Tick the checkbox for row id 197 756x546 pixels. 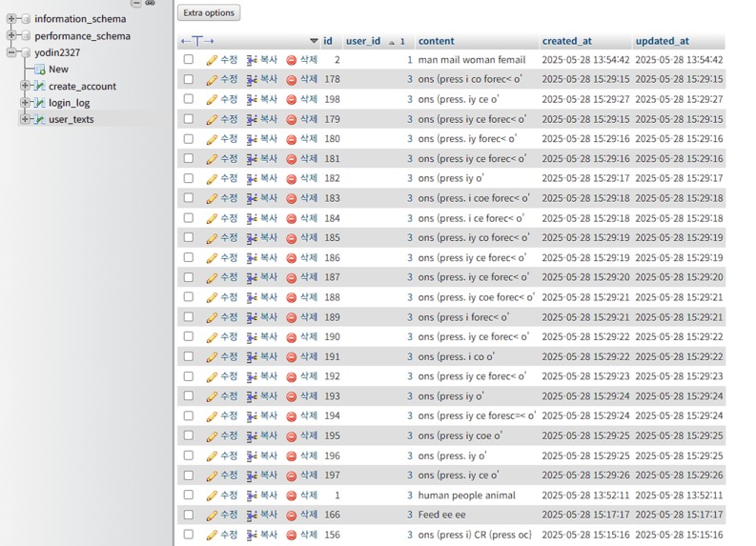coord(189,475)
